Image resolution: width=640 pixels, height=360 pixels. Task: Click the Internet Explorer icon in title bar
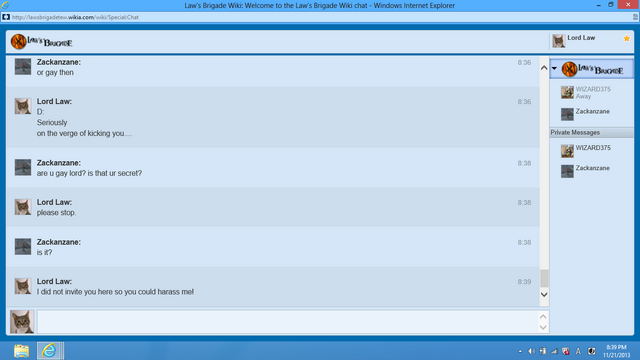click(x=5, y=5)
